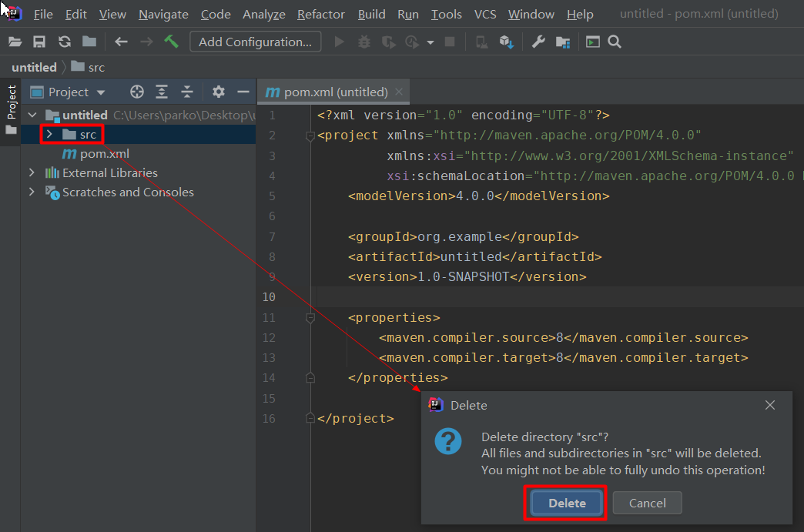This screenshot has height=532, width=804.
Task: Close the Delete dialog with X
Action: [769, 405]
